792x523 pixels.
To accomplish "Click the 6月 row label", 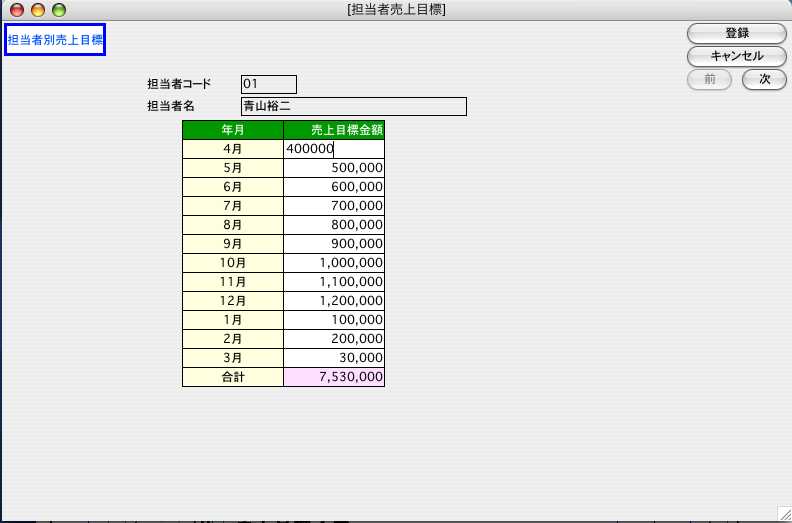I will (x=233, y=187).
